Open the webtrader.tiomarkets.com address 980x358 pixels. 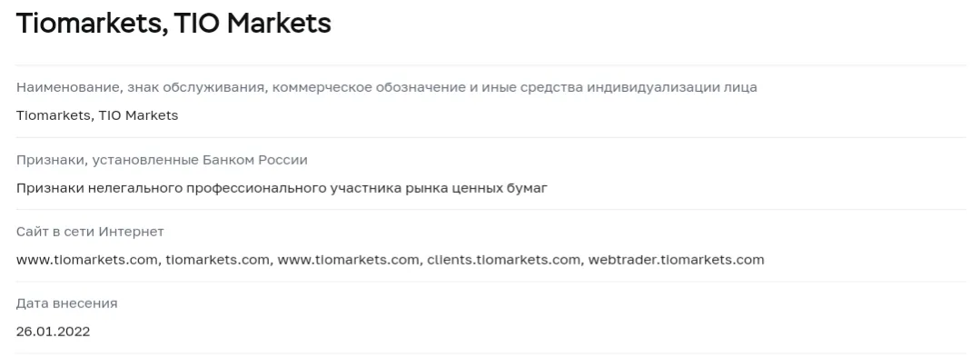pyautogui.click(x=677, y=260)
